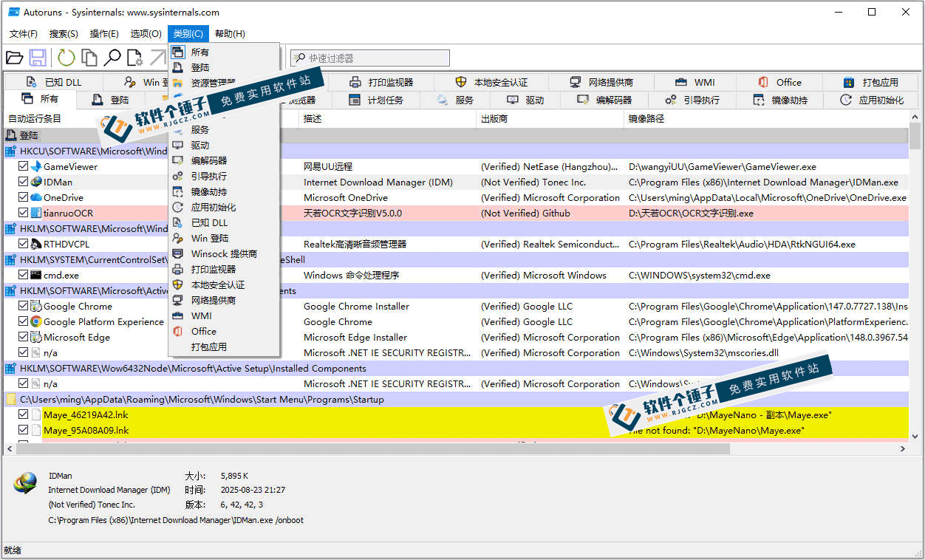
Task: Uncheck the Google Platform Experience checkbox
Action: tap(24, 322)
